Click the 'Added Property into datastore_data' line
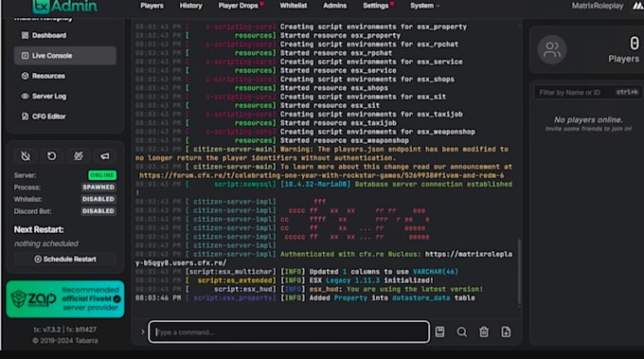This screenshot has width=644, height=359. 392,298
